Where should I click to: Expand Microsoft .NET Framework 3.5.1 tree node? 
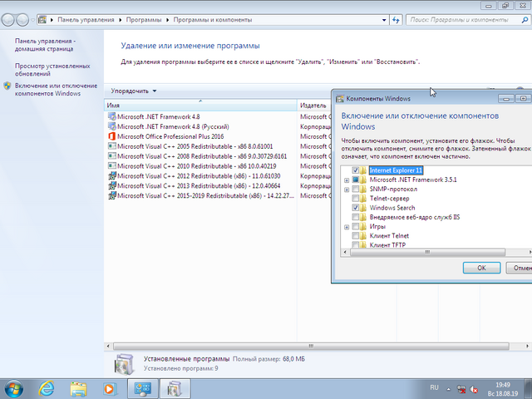347,180
